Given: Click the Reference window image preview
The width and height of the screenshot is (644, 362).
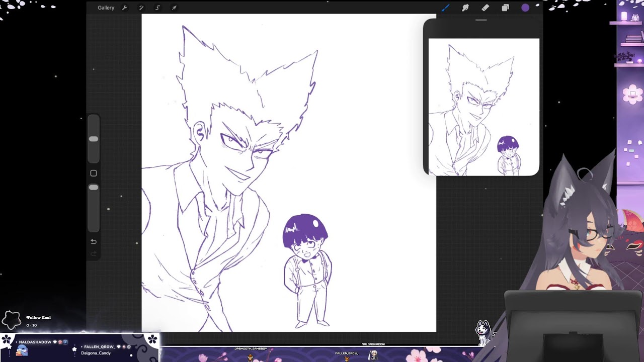Looking at the screenshot, I should coord(484,107).
